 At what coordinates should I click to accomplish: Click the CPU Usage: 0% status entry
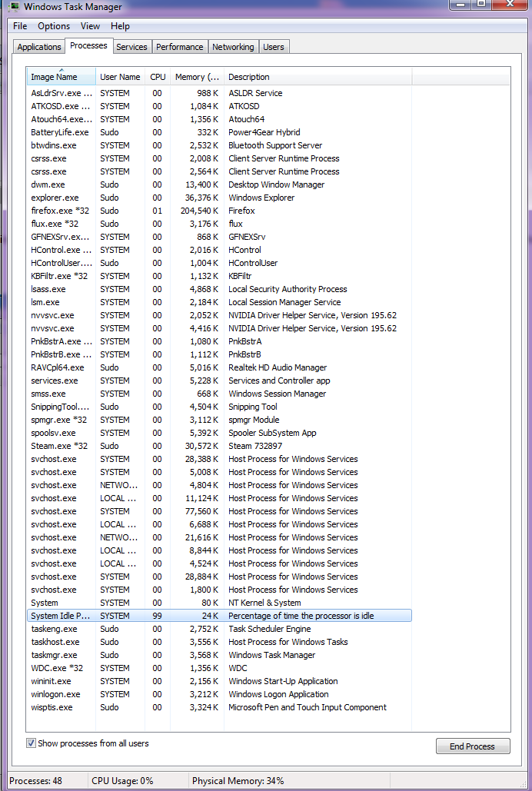pyautogui.click(x=122, y=781)
